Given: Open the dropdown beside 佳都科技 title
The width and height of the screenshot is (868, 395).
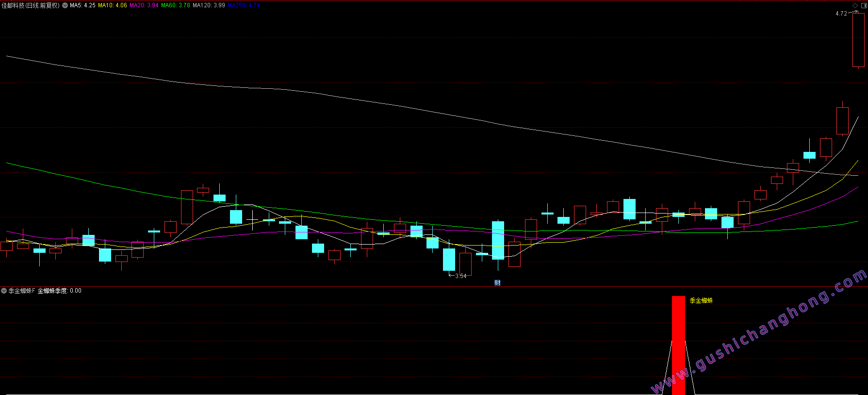Looking at the screenshot, I should [65, 5].
